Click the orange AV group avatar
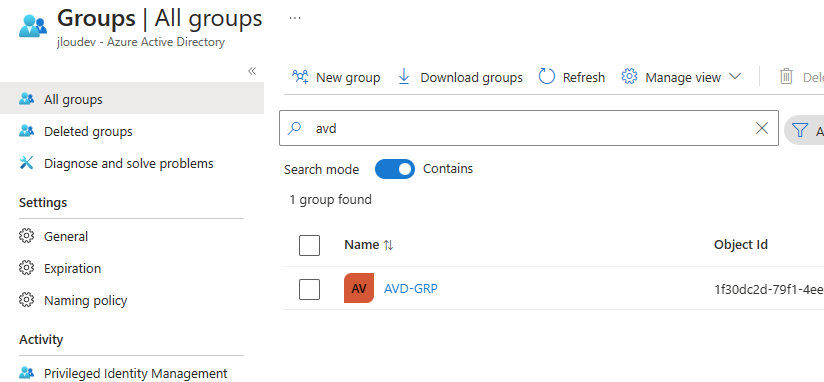The height and width of the screenshot is (382, 824). pyautogui.click(x=359, y=288)
